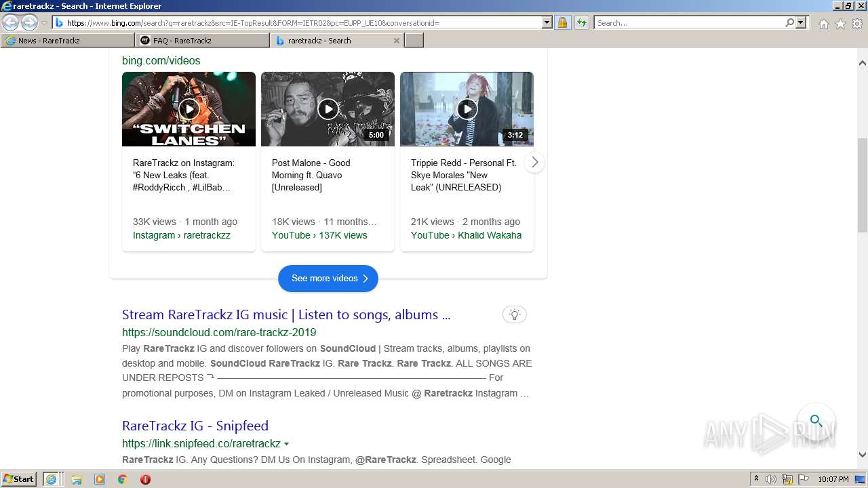Expand the snipfeed result dropdown arrow

(286, 444)
